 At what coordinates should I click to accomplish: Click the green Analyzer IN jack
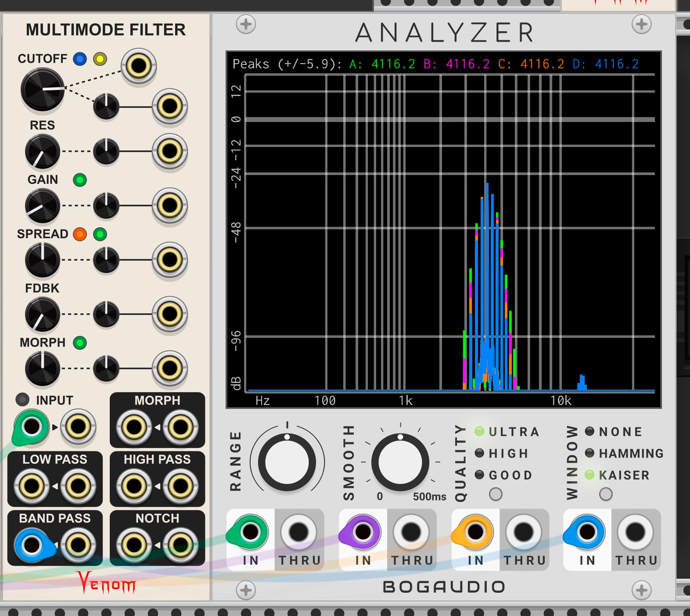(250, 532)
